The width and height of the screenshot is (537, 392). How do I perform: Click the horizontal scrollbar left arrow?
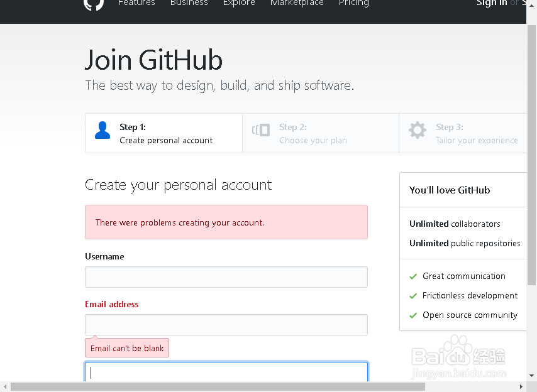5,387
